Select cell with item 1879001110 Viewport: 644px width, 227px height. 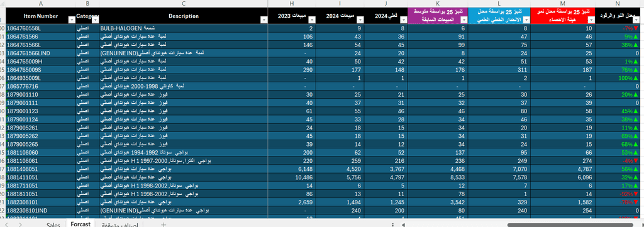click(x=40, y=94)
